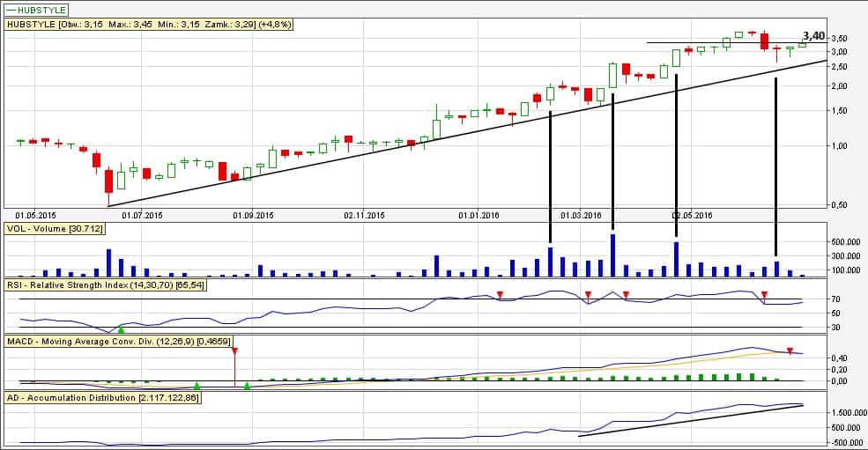Click the leftmost green triangle in MACD panel
Screen dimensions: 868x450
click(197, 385)
